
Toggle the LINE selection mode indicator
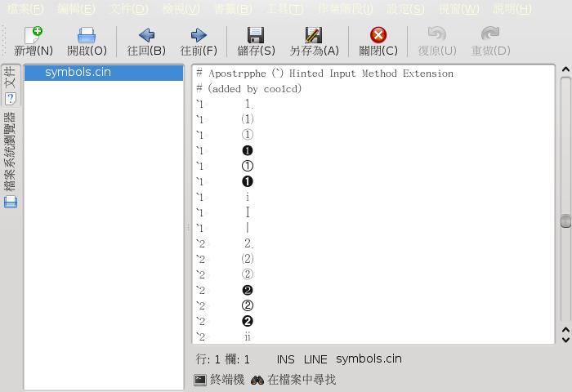pyautogui.click(x=315, y=359)
